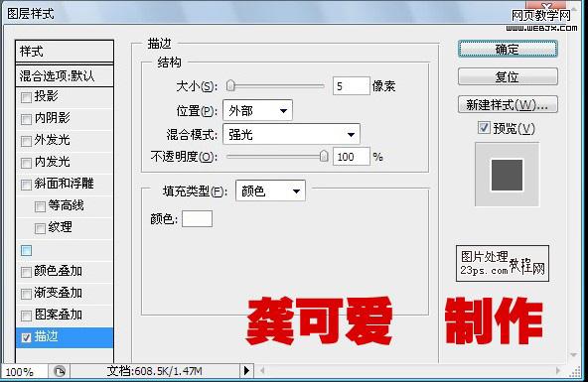
Task: Toggle the 外发光 outer glow checkbox
Action: coord(26,141)
